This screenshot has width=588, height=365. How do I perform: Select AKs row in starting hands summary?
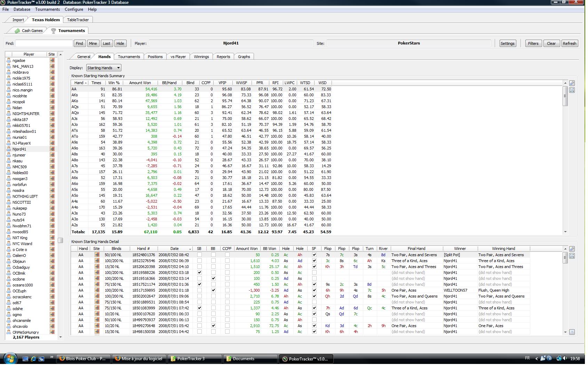pyautogui.click(x=201, y=95)
